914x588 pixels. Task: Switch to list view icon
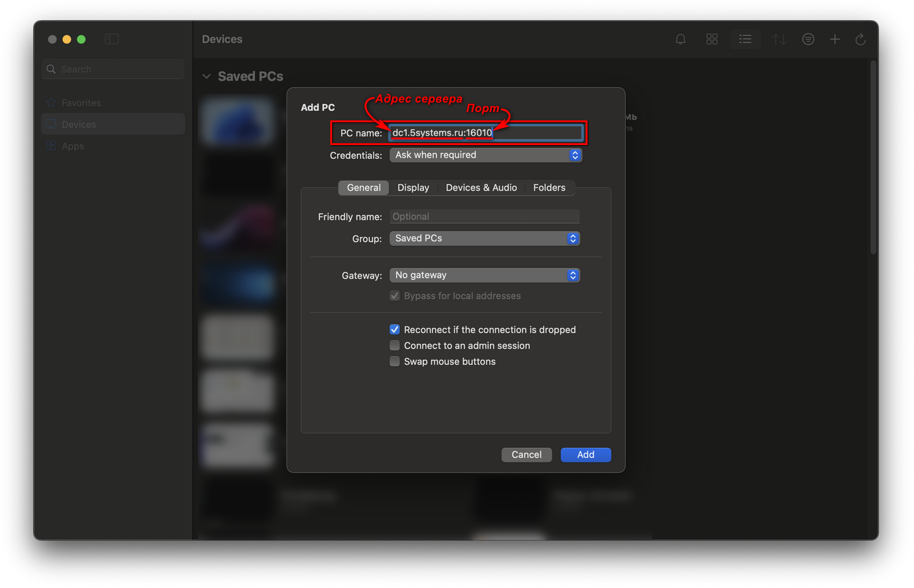(745, 39)
